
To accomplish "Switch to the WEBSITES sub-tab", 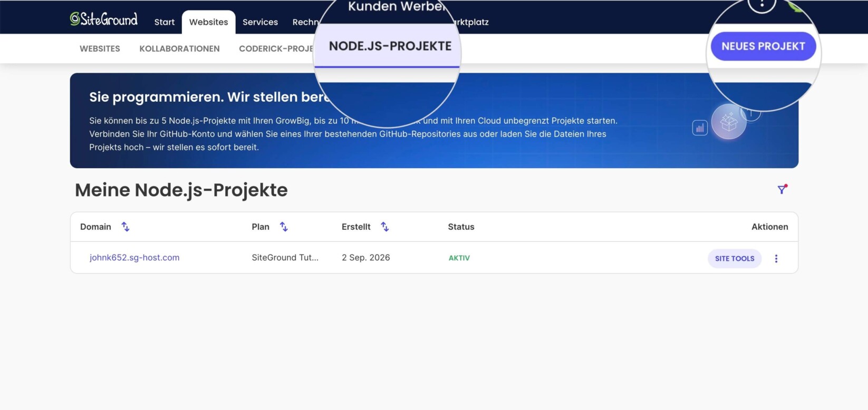I will 100,48.
